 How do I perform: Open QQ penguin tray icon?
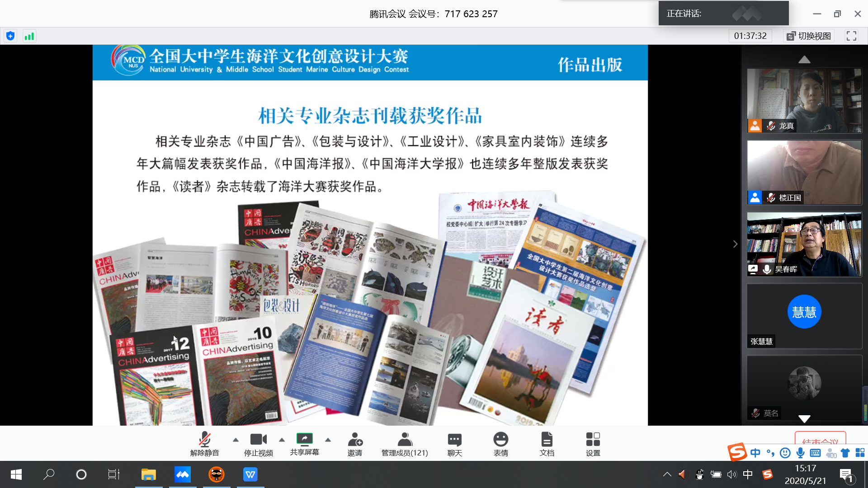click(x=699, y=474)
